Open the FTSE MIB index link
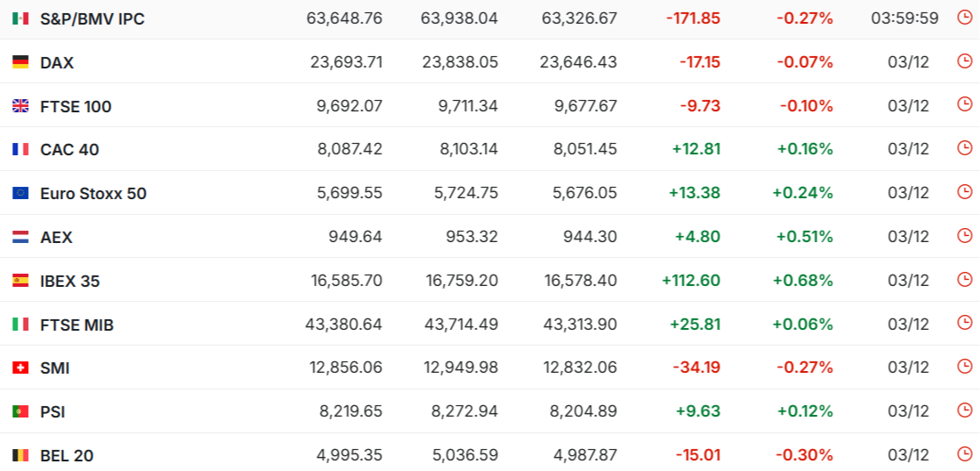This screenshot has width=980, height=471. (x=77, y=325)
